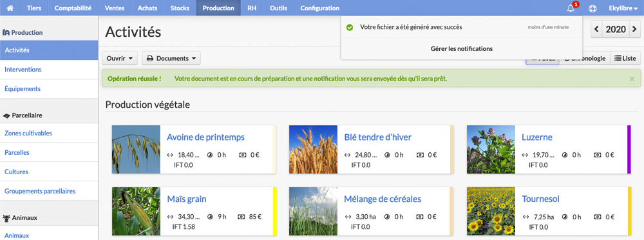Viewport: 644px width, 240px height.
Task: Select Activités in the sidebar
Action: point(49,50)
